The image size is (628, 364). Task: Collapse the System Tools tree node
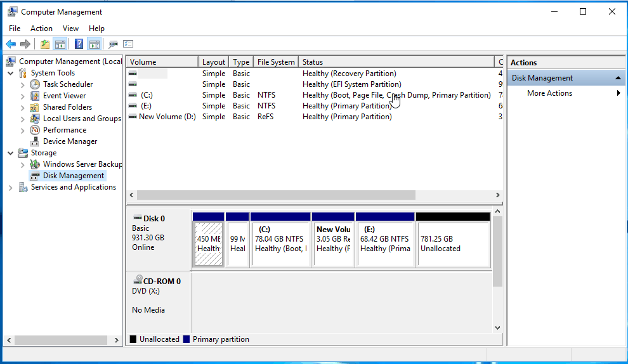point(11,73)
